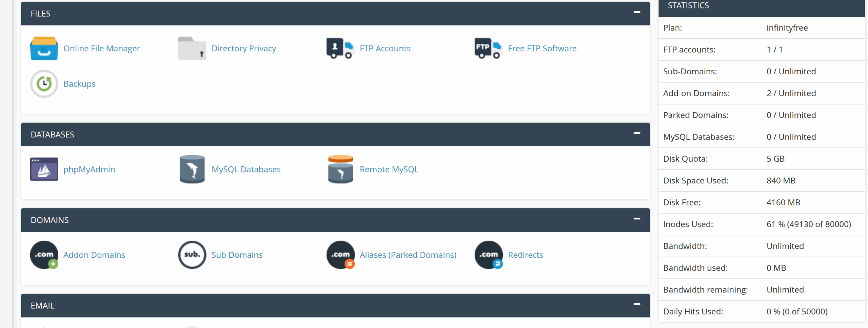868x328 pixels.
Task: Open FTP Accounts via truck icon
Action: pos(340,48)
